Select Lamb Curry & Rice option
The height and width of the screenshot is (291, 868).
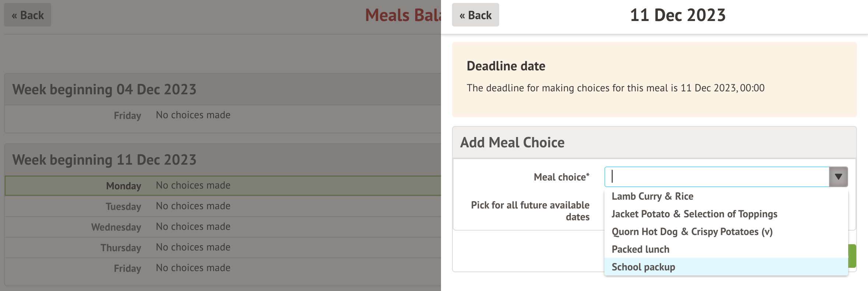tap(652, 196)
